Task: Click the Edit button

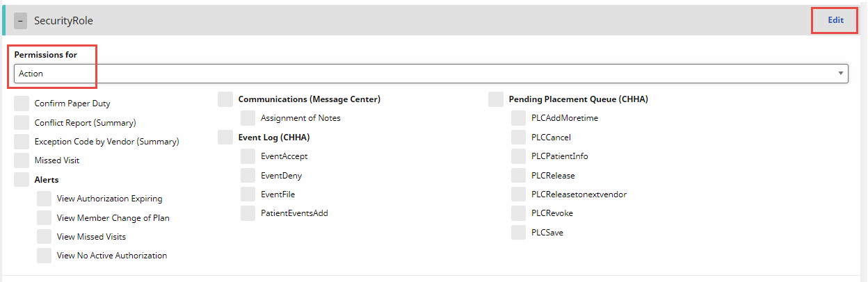Action: click(835, 20)
